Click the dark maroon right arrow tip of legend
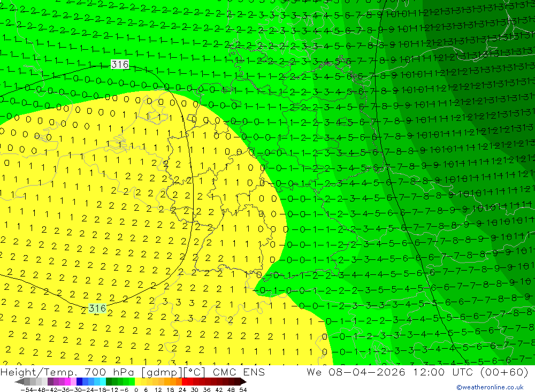Screen dimensions: 535x392 click(x=243, y=382)
